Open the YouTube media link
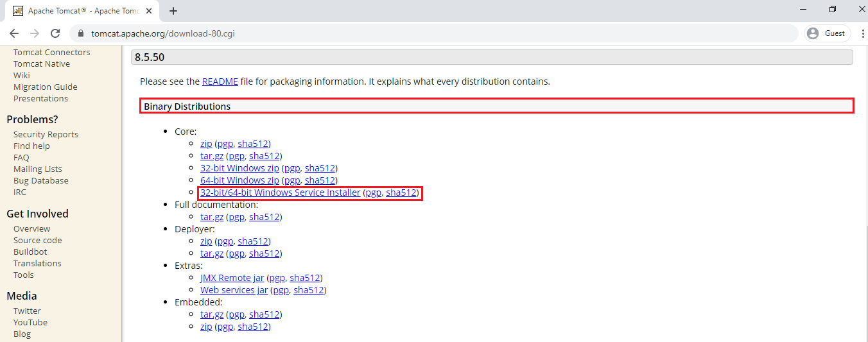The image size is (868, 342). tap(30, 323)
